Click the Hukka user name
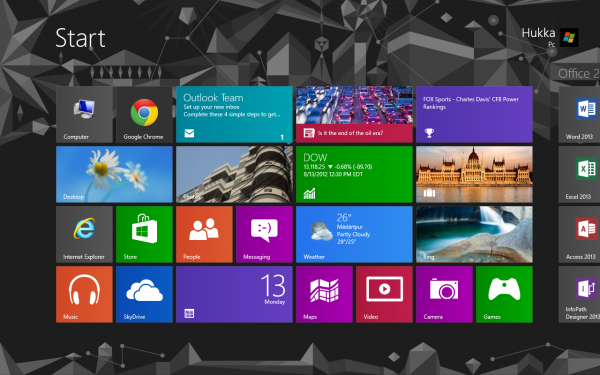This screenshot has height=375, width=600. coord(538,33)
